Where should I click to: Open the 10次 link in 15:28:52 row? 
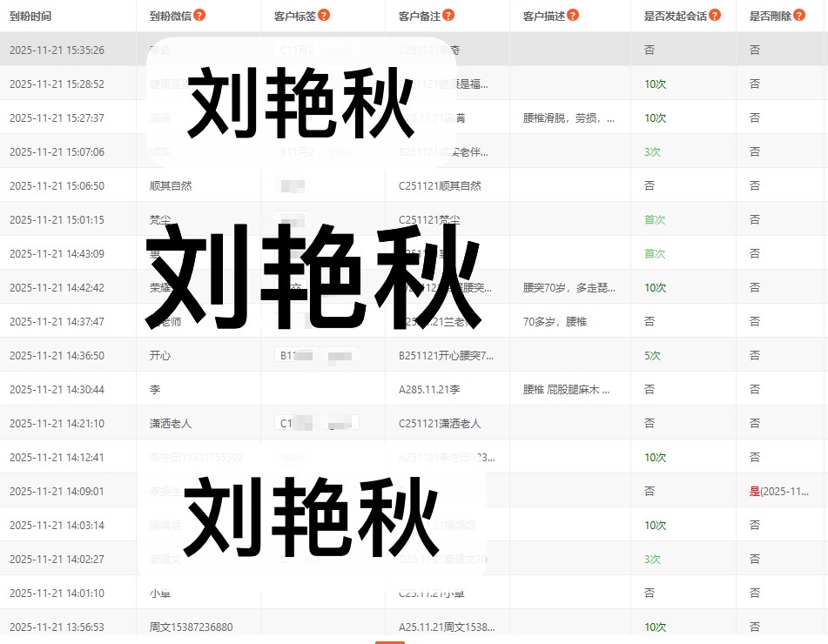655,84
